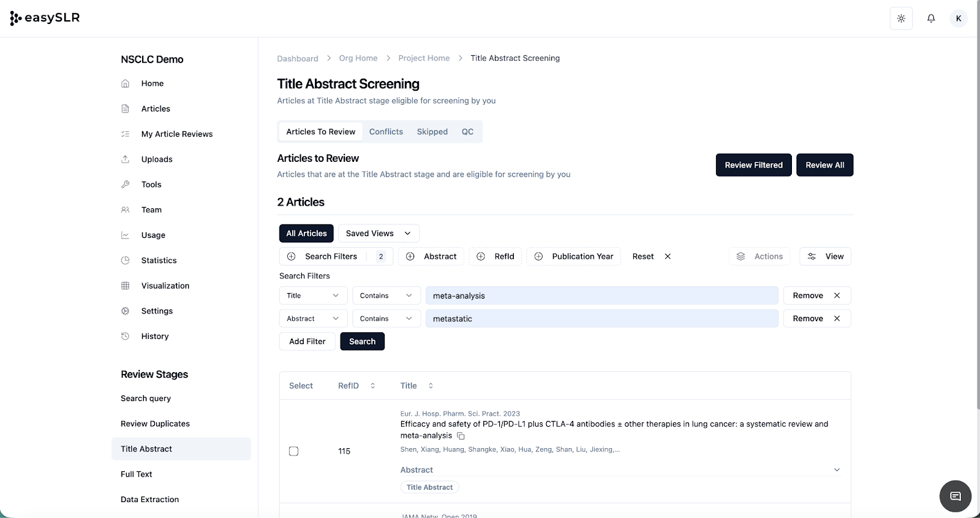Click the RefID sort arrows

(x=372, y=386)
